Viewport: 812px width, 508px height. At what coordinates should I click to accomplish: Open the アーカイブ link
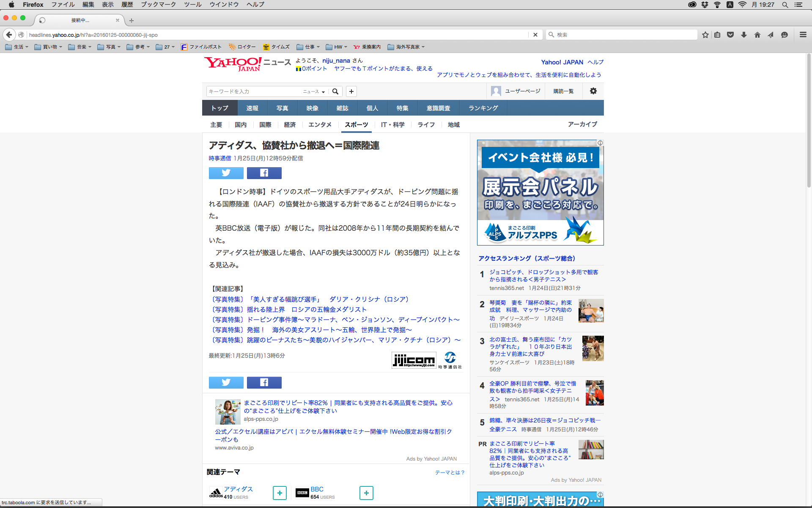point(582,124)
